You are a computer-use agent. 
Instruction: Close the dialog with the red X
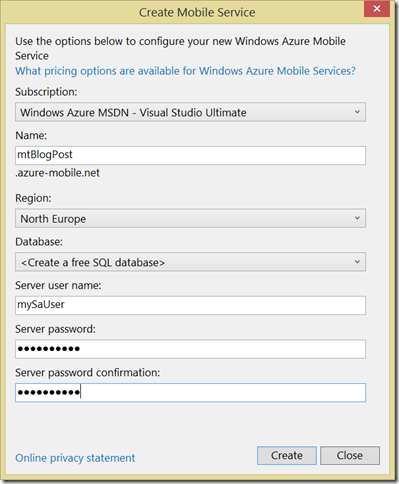pyautogui.click(x=377, y=9)
